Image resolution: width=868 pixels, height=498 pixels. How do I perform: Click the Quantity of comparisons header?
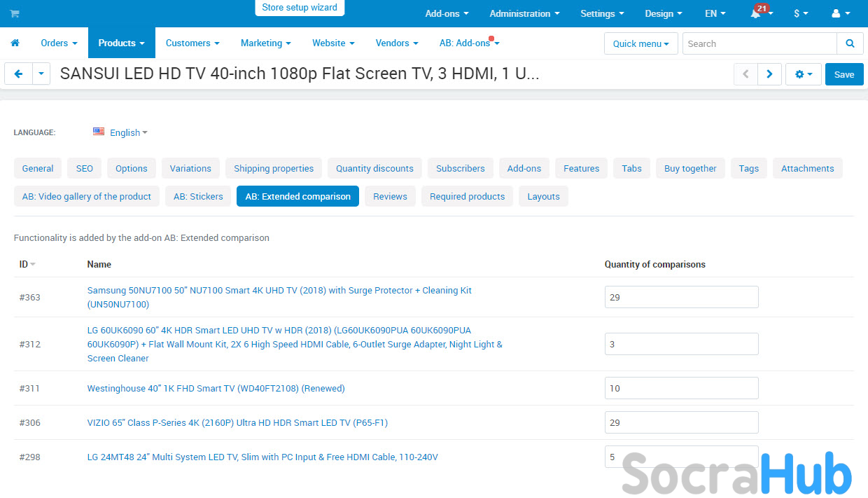[655, 264]
